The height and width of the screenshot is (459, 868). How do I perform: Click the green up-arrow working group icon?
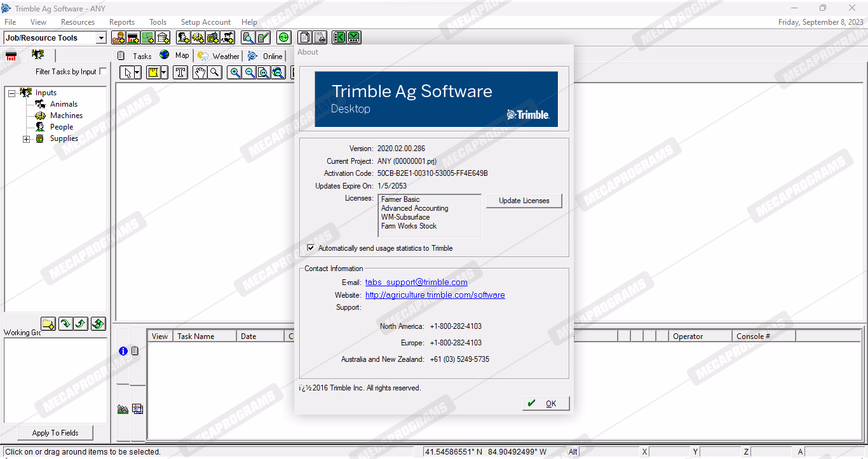coord(81,324)
